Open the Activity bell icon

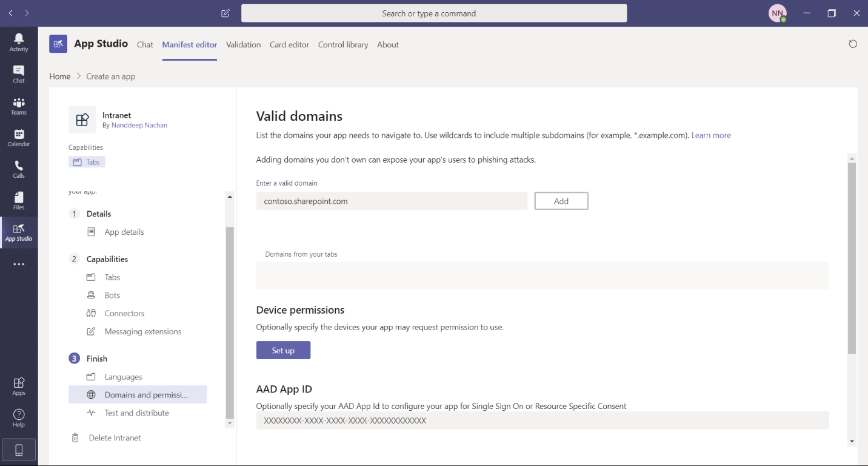[x=19, y=42]
